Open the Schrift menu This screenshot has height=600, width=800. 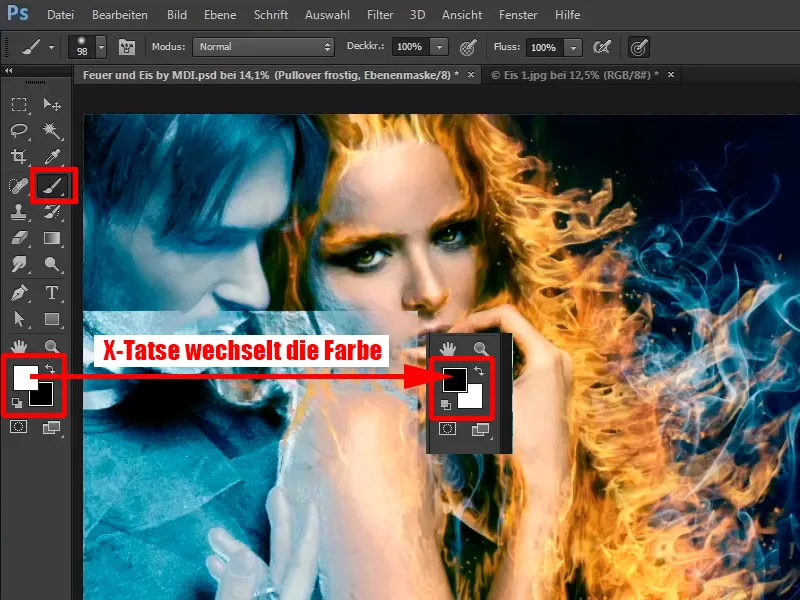coord(271,15)
